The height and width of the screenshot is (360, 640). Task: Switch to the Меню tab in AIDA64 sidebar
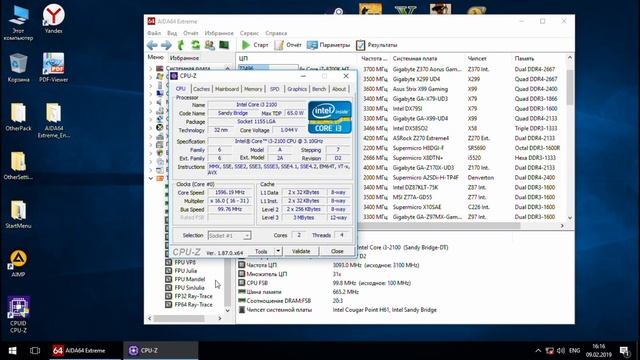(x=156, y=58)
